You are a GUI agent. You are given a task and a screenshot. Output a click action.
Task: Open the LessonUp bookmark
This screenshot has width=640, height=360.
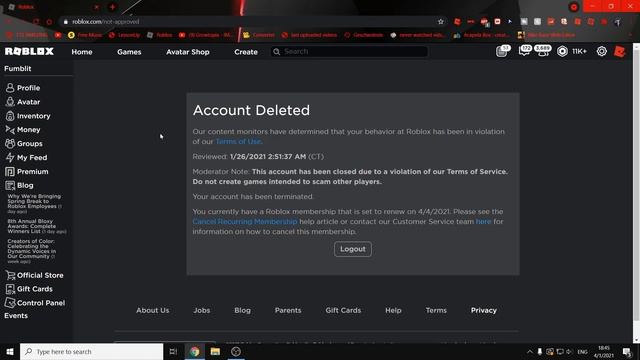click(x=124, y=35)
